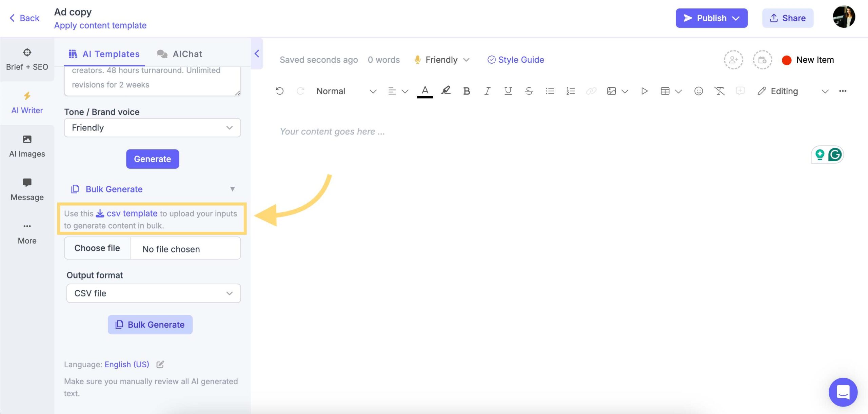
Task: Click into the content editor placeholder
Action: 332,131
